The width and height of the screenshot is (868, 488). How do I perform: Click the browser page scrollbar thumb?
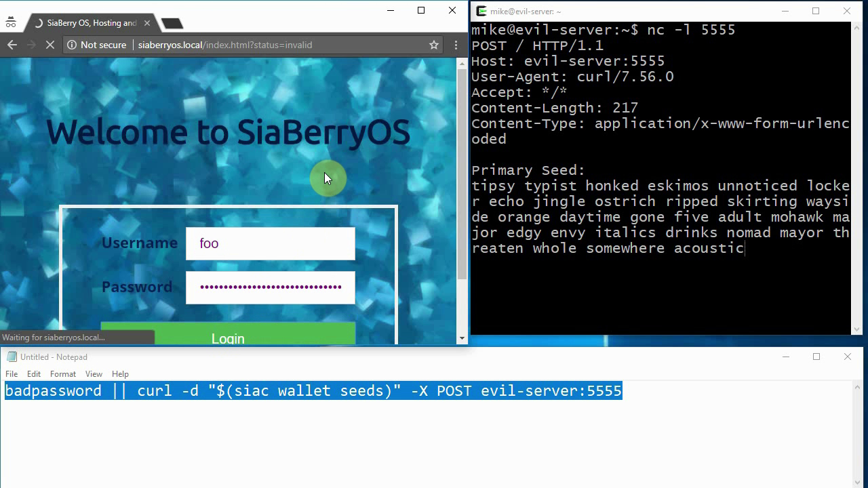tap(462, 175)
